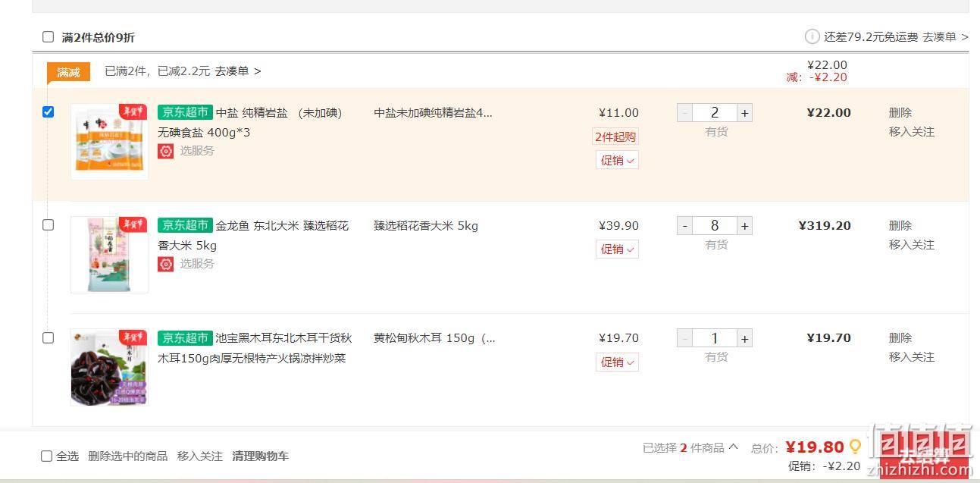Click the 2件起购 notice on the salt item
The height and width of the screenshot is (483, 980).
(615, 137)
